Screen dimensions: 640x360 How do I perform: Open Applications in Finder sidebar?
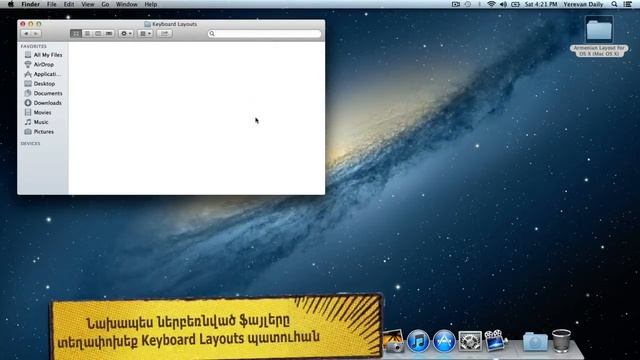[43, 74]
